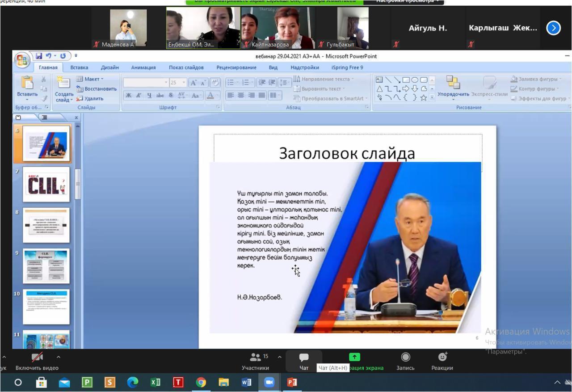Switch to the Вставка ribbon tab
The image size is (572, 392).
[x=79, y=67]
